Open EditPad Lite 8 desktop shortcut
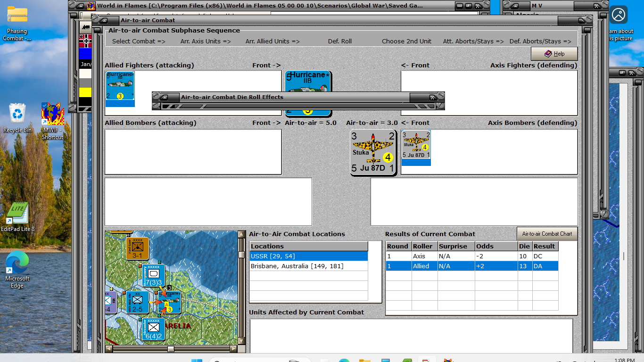The width and height of the screenshot is (644, 362). pos(17,217)
